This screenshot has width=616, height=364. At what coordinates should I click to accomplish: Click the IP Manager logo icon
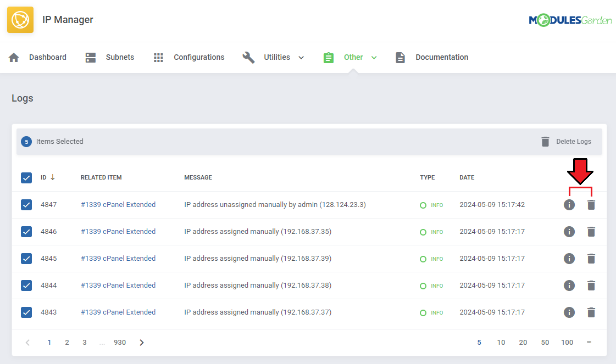[x=20, y=20]
